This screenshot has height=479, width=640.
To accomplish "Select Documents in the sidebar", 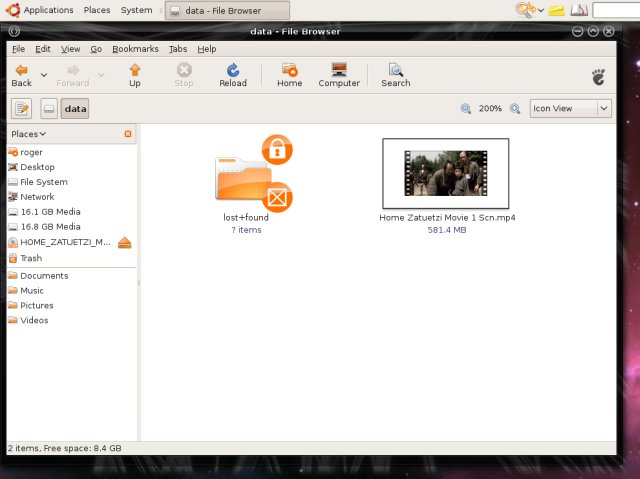I will click(x=44, y=276).
